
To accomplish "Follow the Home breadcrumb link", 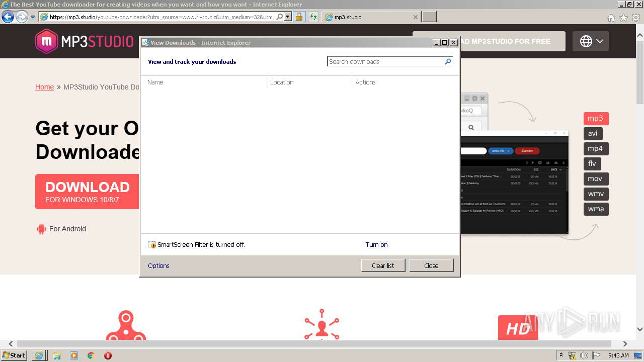I will click(44, 87).
